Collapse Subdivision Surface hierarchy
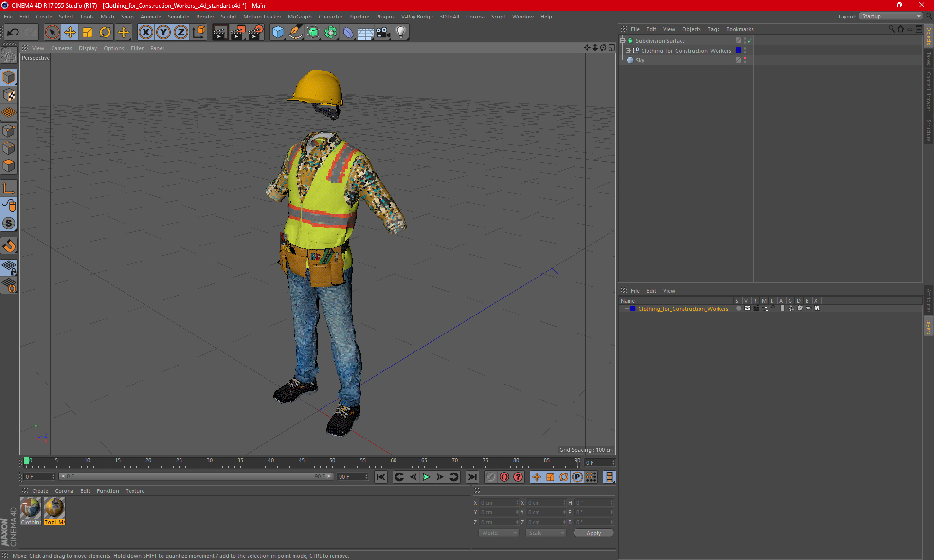Image resolution: width=934 pixels, height=560 pixels. click(x=622, y=41)
